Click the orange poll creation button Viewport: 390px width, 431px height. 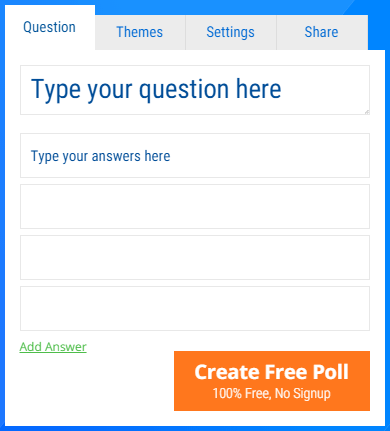tap(272, 381)
